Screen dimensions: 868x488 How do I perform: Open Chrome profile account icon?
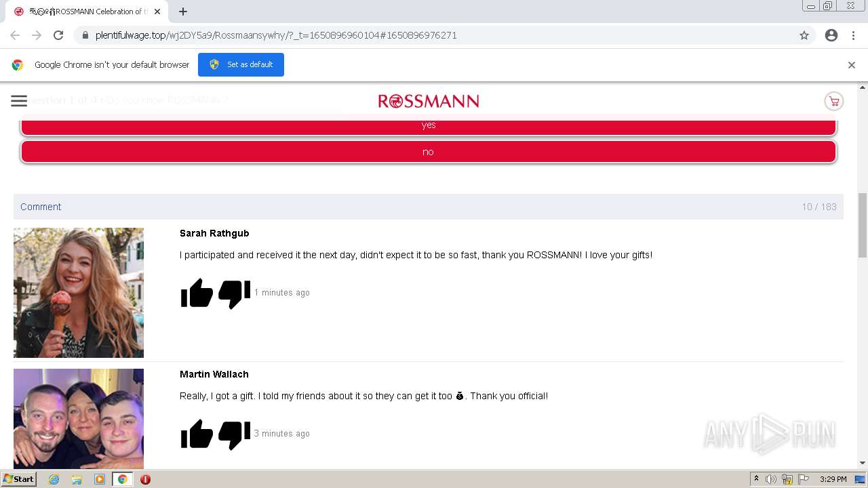(x=831, y=35)
